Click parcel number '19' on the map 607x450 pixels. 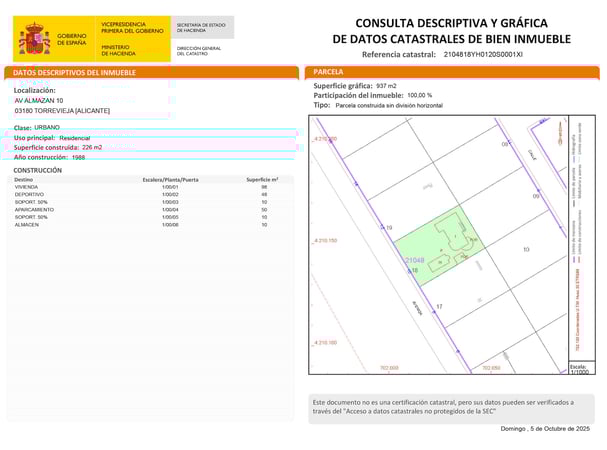click(389, 228)
